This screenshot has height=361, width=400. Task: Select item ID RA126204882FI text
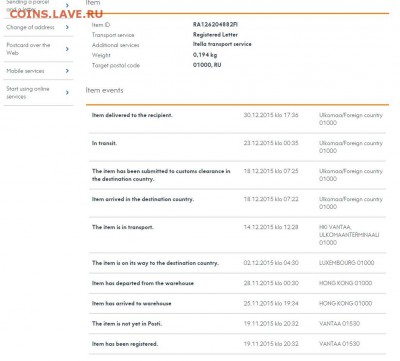coord(215,25)
